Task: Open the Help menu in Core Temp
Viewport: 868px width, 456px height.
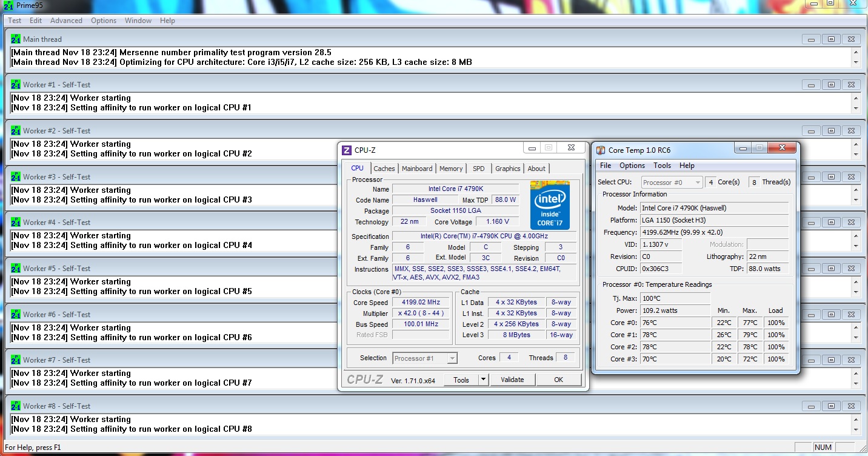Action: (x=687, y=166)
